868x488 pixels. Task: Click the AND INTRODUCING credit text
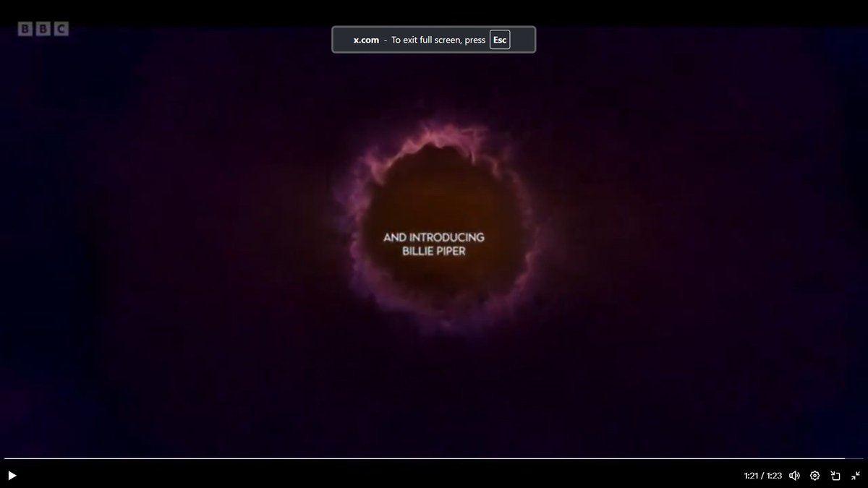coord(434,237)
